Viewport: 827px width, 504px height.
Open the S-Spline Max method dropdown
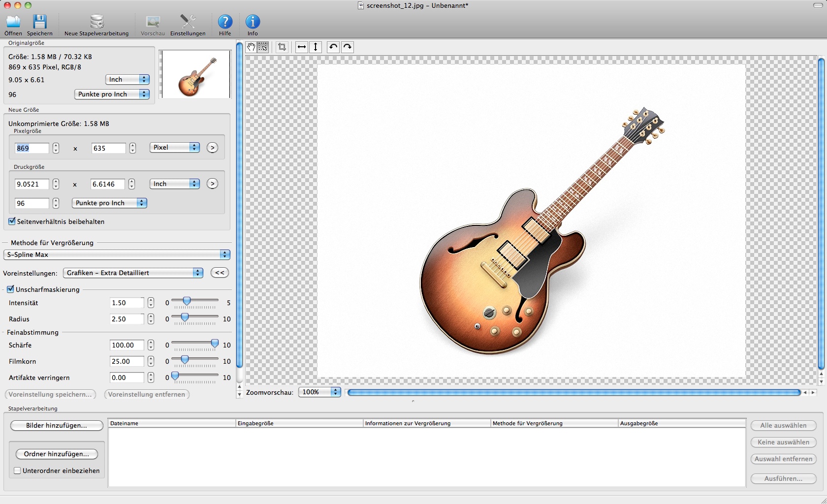(116, 255)
